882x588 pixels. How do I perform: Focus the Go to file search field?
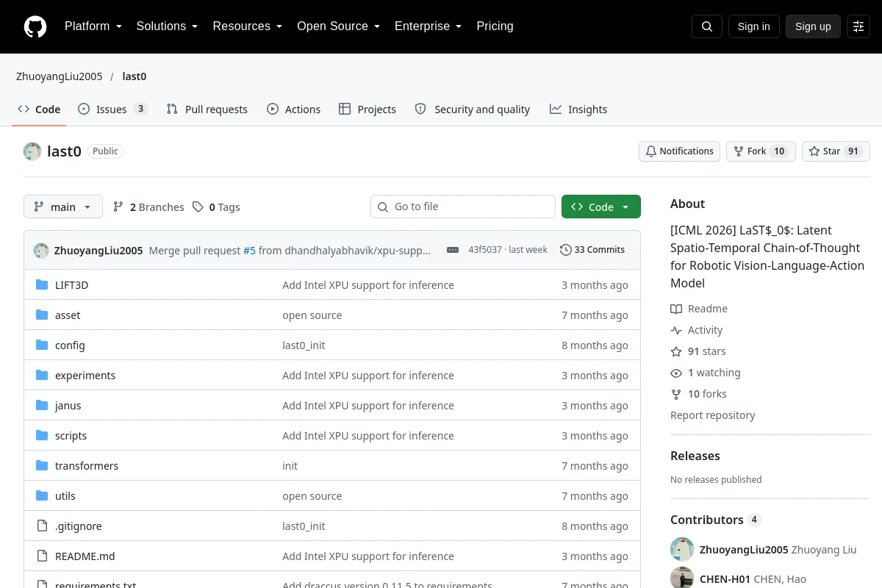pyautogui.click(x=463, y=207)
